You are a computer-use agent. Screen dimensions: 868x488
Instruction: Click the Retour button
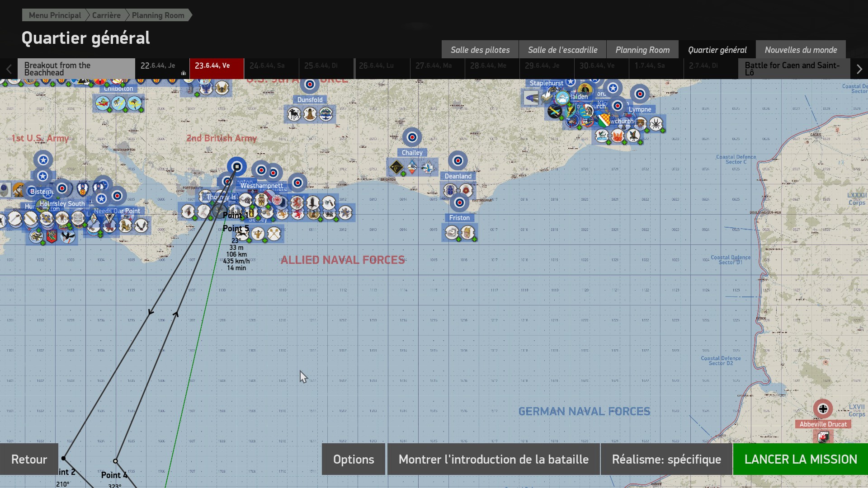tap(29, 459)
